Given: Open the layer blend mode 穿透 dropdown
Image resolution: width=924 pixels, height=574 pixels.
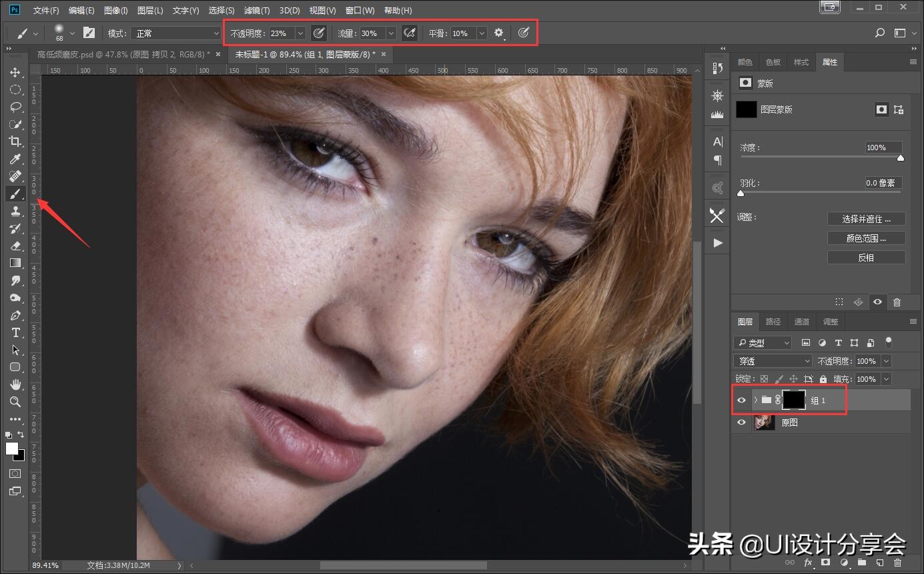Looking at the screenshot, I should click(x=773, y=361).
